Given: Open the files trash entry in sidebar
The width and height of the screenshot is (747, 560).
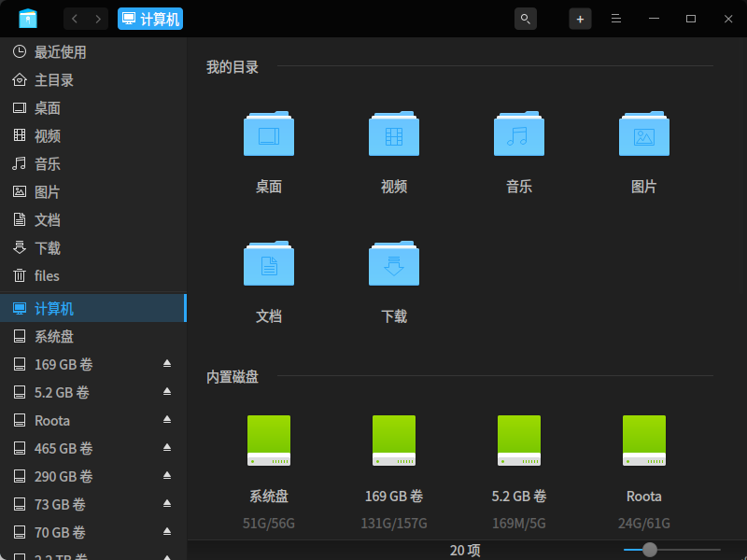Looking at the screenshot, I should tap(93, 275).
